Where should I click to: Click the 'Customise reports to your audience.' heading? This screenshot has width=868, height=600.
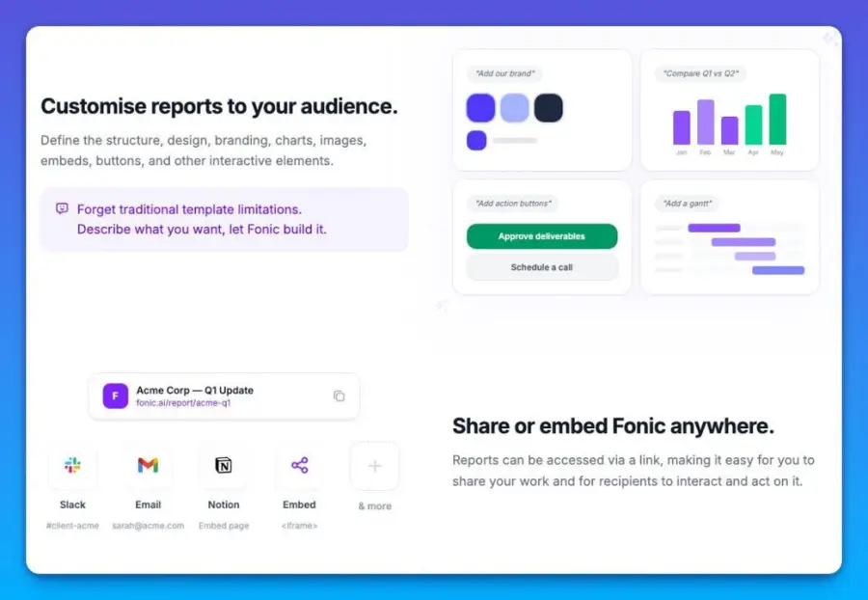[x=219, y=106]
